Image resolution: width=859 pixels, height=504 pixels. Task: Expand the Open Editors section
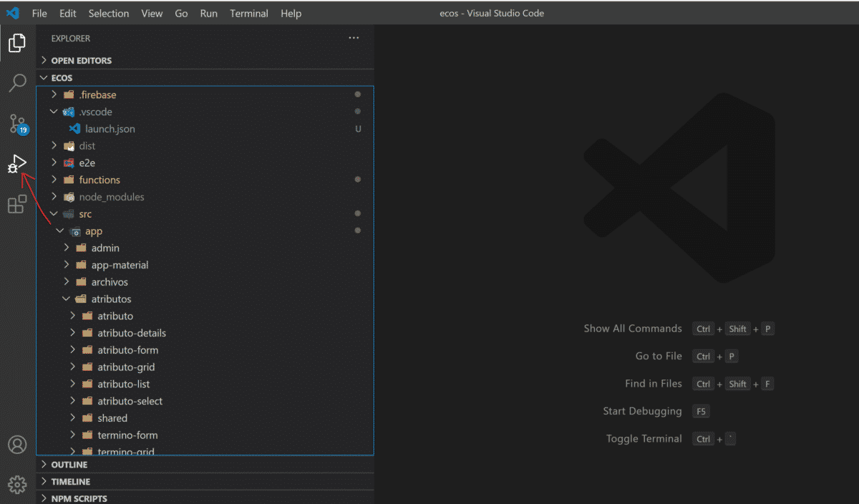(x=44, y=60)
